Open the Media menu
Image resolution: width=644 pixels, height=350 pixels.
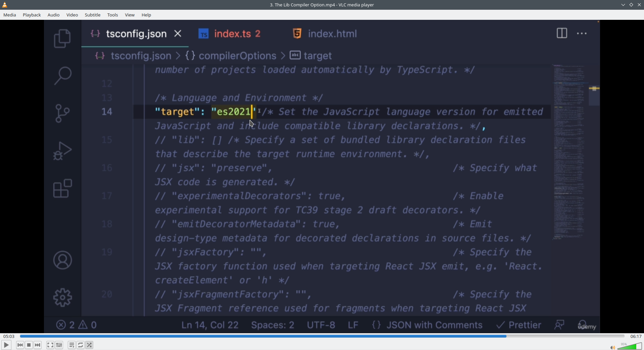tap(10, 15)
